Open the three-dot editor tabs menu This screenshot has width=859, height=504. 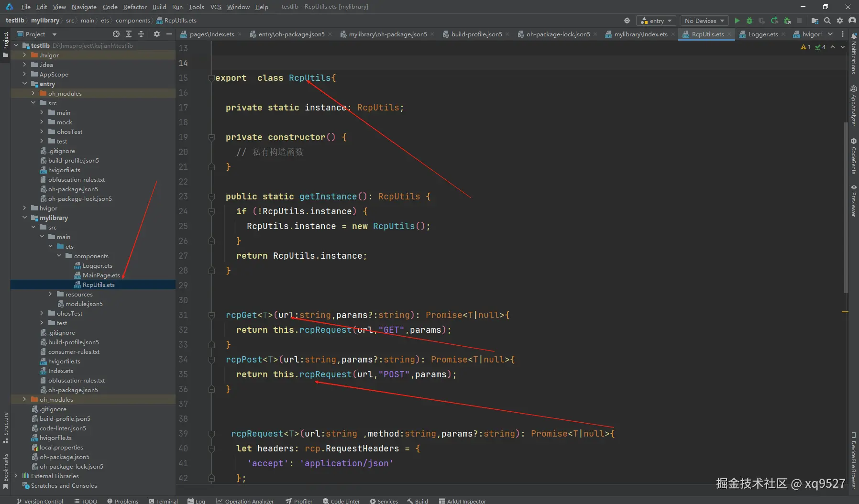(843, 34)
